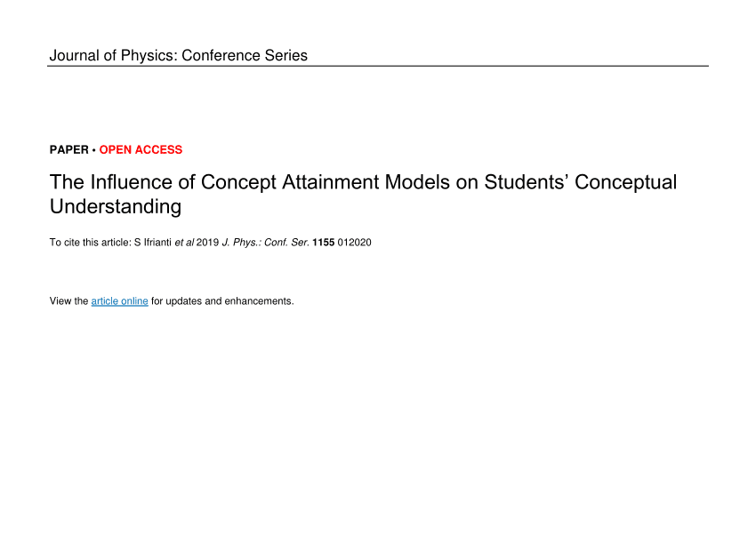
Task: Click the words 'View the' before the link
Action: [x=69, y=301]
